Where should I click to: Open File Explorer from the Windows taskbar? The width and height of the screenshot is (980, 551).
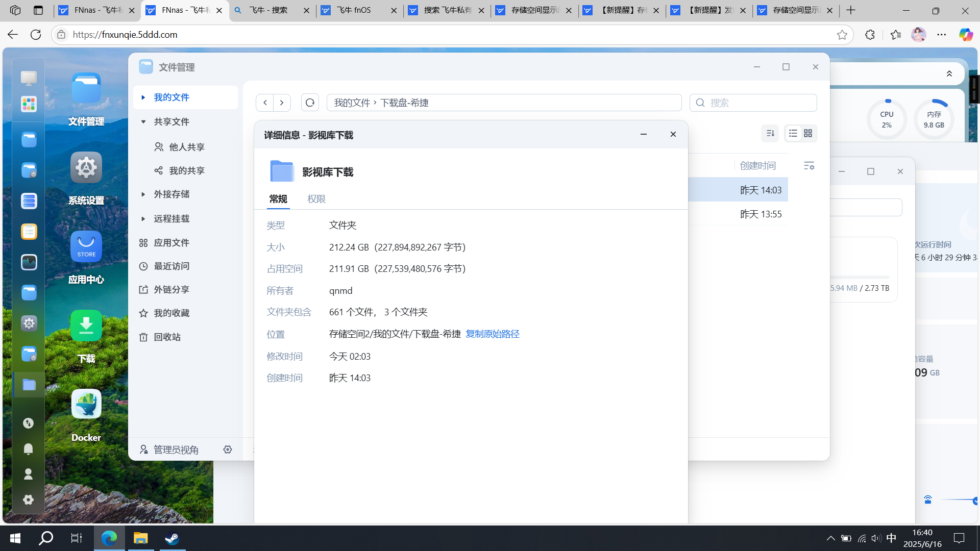140,538
